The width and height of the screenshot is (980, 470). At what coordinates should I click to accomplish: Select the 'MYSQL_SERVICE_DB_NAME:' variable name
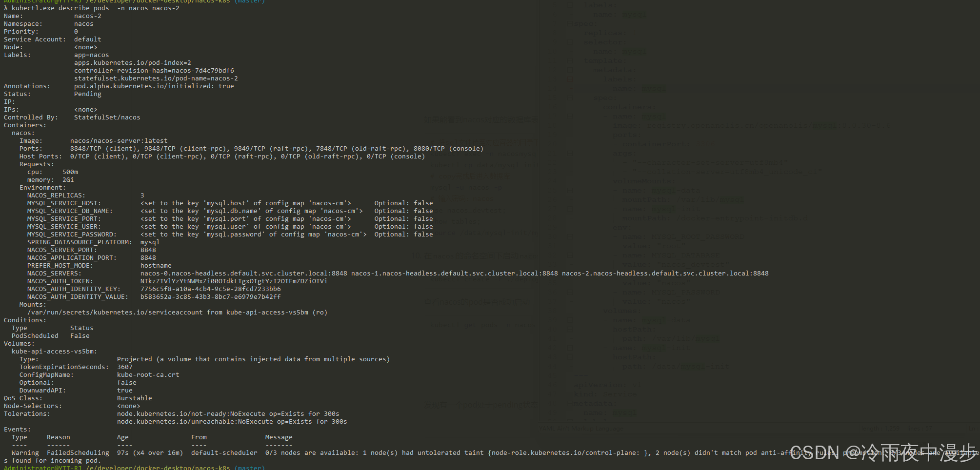[x=70, y=211]
